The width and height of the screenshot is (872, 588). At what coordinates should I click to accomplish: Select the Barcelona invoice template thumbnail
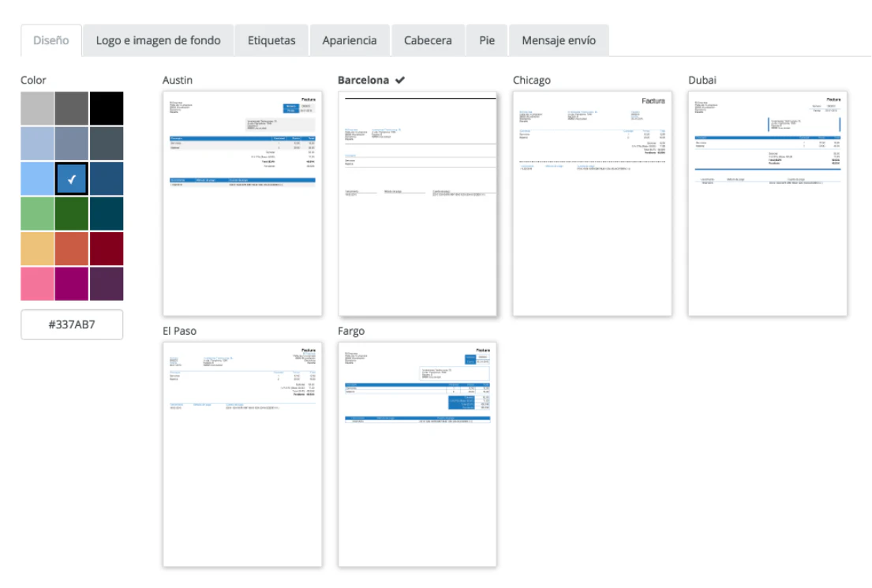pos(417,203)
